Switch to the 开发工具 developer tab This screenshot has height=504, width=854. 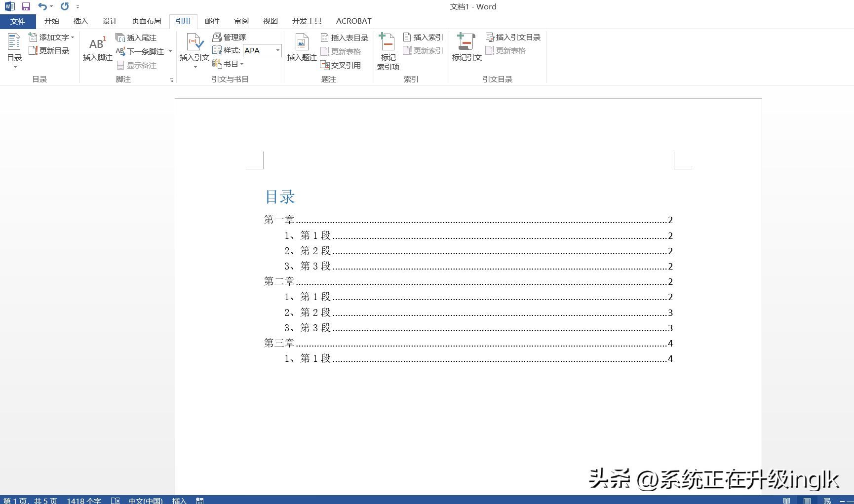pos(307,21)
